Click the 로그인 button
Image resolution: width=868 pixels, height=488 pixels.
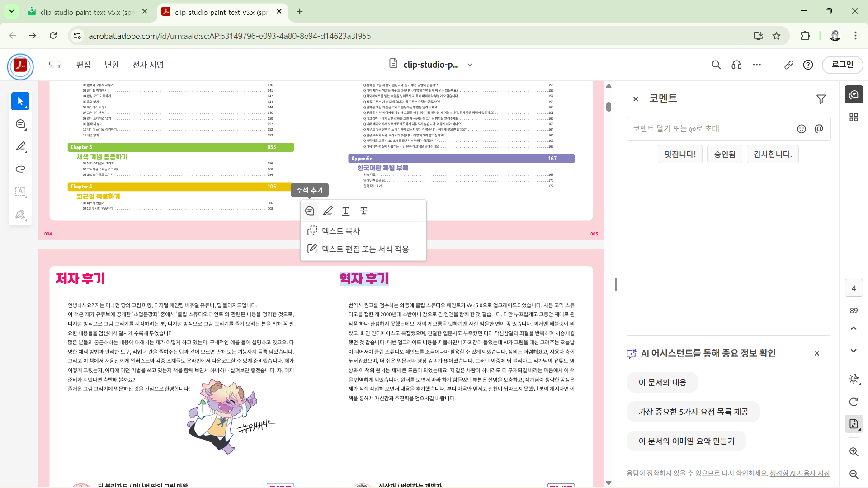842,65
